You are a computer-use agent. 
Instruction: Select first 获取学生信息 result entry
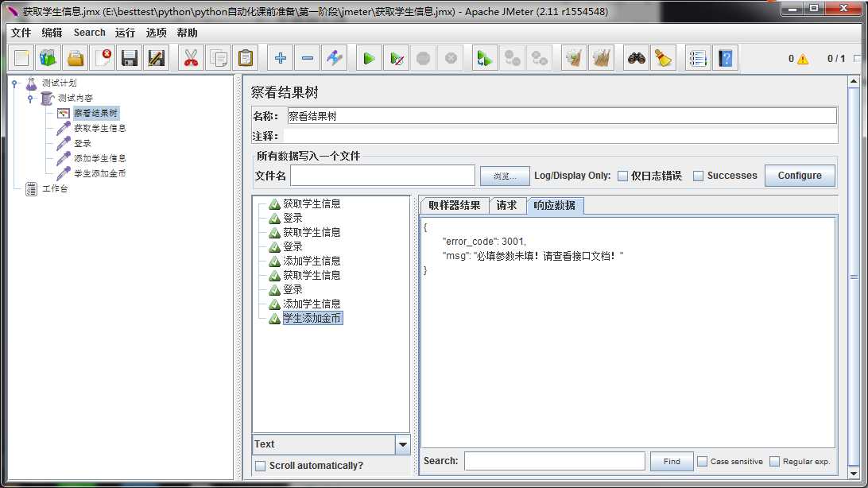tap(312, 203)
